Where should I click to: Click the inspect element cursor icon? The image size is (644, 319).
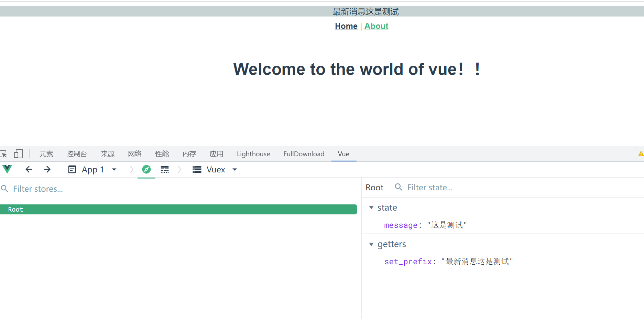click(x=4, y=154)
